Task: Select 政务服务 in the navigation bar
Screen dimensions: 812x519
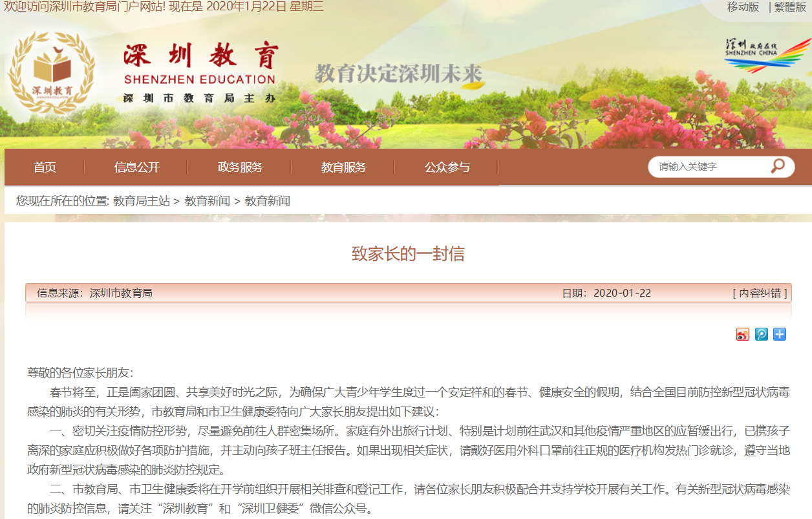Action: [240, 167]
